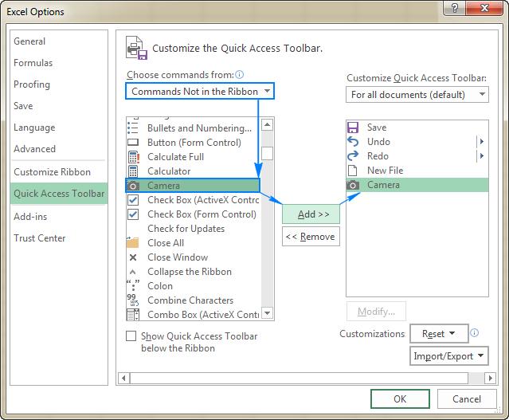The width and height of the screenshot is (509, 420).
Task: Expand the Undo submenu arrow
Action: (482, 142)
